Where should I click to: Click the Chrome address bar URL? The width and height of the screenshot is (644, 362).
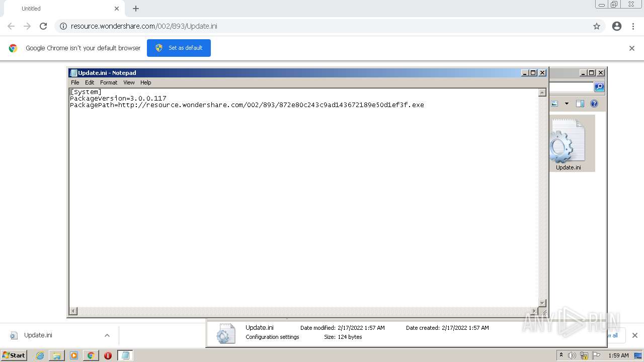(144, 26)
